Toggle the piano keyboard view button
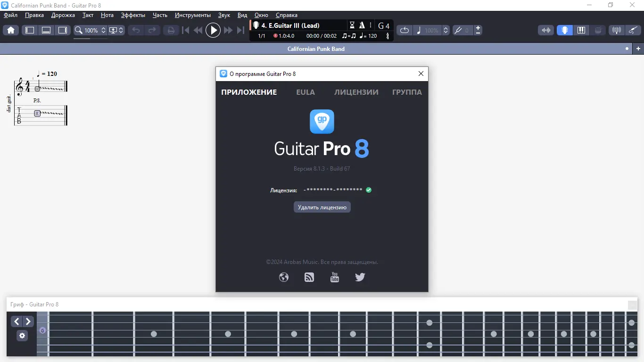644x362 pixels. [x=581, y=30]
